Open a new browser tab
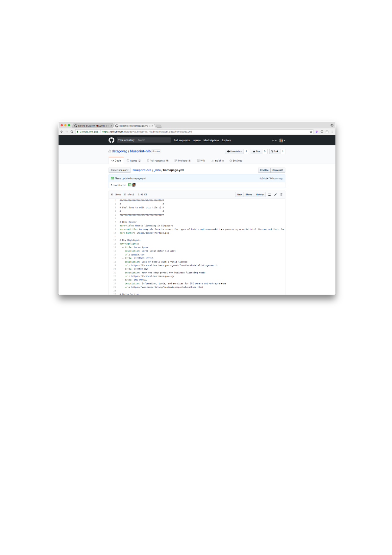Viewport: 392px width, 555px height. coord(159,126)
